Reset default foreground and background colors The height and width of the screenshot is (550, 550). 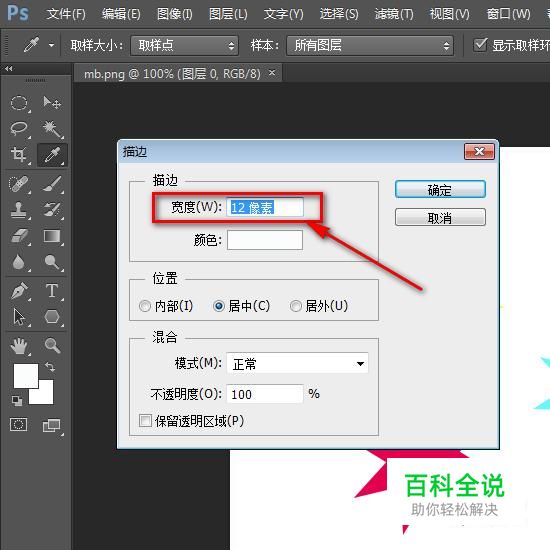pos(16,400)
